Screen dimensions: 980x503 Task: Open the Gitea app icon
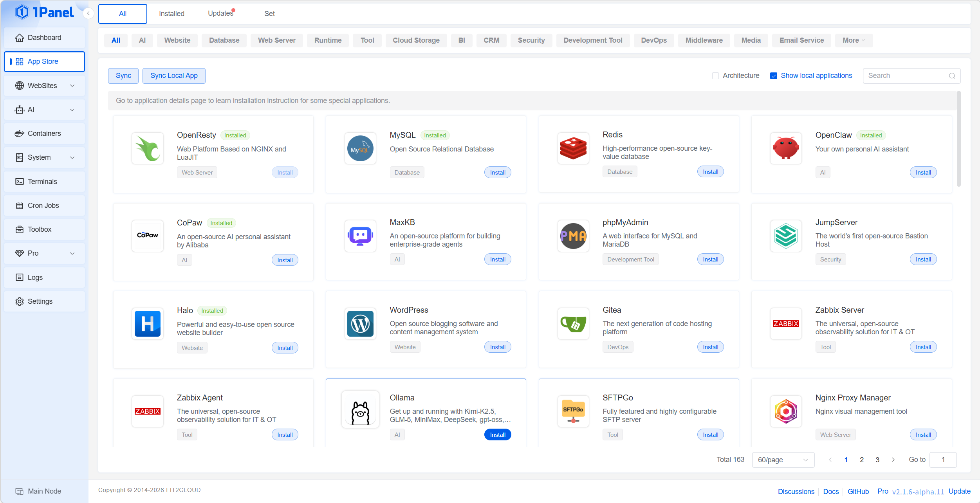point(573,323)
